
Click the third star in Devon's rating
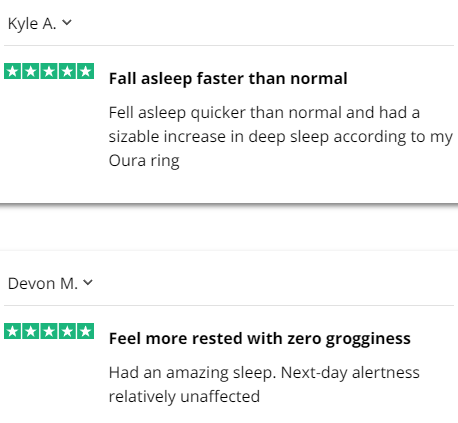(x=49, y=331)
